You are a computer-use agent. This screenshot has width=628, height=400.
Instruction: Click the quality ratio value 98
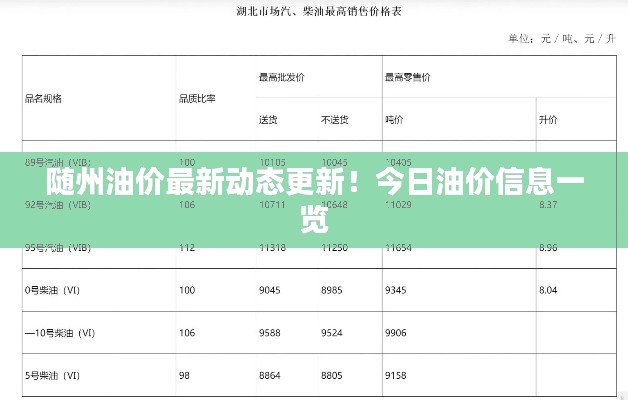point(184,375)
